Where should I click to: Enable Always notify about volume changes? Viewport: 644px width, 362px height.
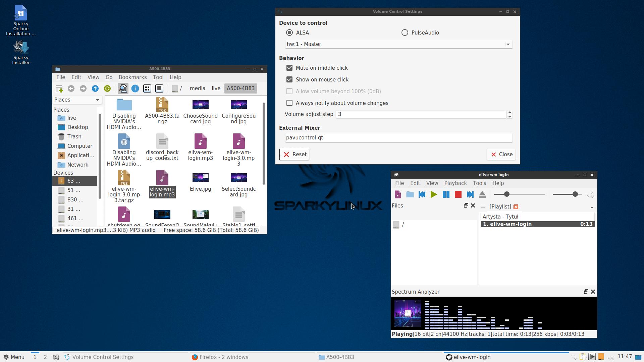click(x=289, y=103)
